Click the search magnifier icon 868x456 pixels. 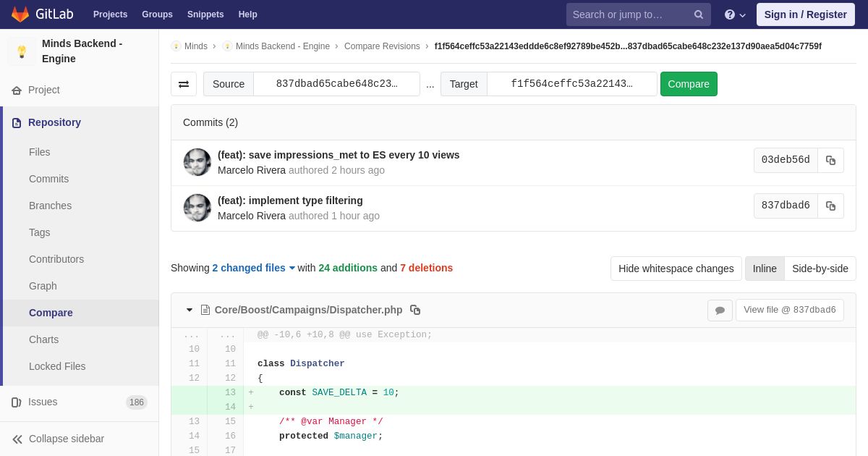[x=699, y=14]
